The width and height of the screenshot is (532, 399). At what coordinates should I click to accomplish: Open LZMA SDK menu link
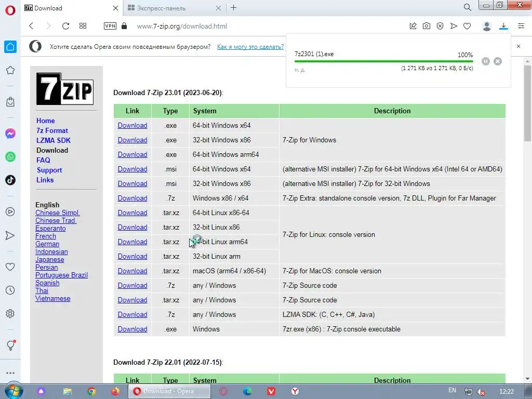click(54, 140)
